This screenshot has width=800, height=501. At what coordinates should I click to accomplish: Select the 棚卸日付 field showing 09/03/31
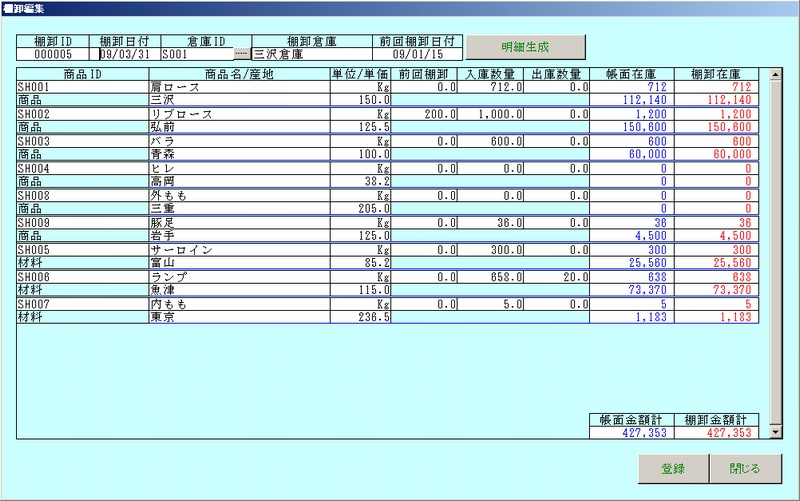(124, 55)
